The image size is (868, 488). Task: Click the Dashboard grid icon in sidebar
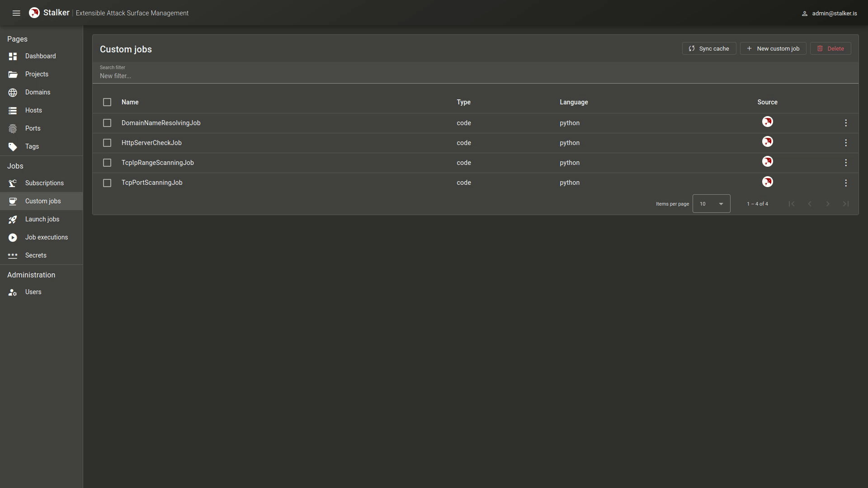pyautogui.click(x=13, y=56)
